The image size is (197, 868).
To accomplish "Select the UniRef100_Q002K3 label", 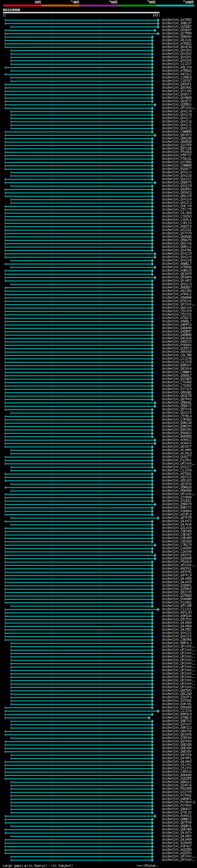I will pyautogui.click(x=177, y=50).
